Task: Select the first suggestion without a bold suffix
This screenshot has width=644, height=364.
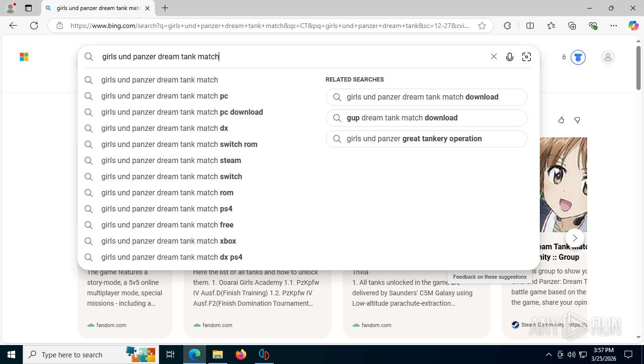Action: pos(160,80)
